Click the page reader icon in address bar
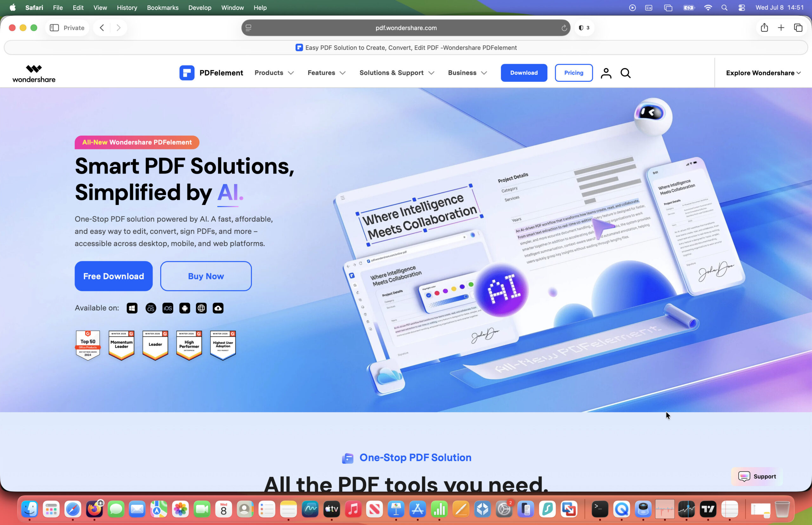The height and width of the screenshot is (525, 812). click(x=248, y=28)
